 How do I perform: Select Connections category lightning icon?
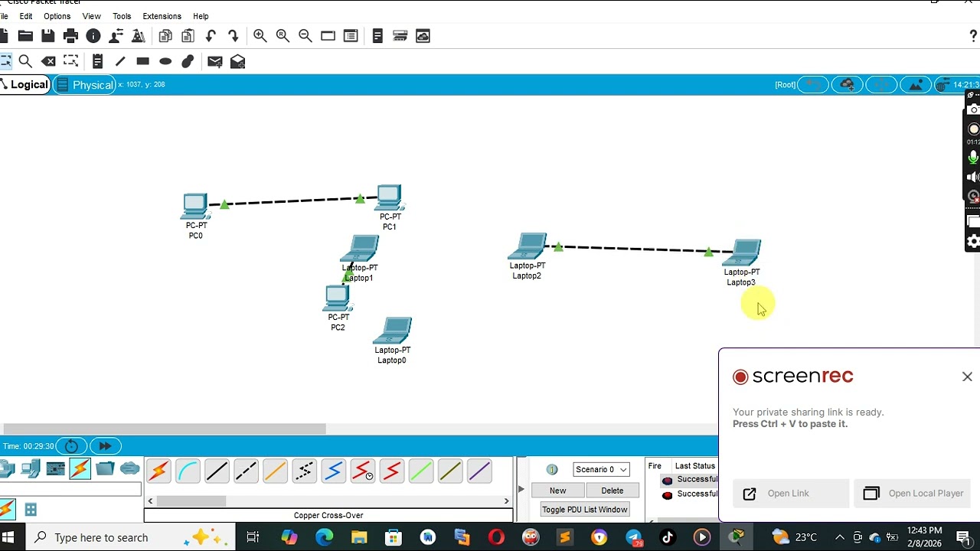point(80,468)
